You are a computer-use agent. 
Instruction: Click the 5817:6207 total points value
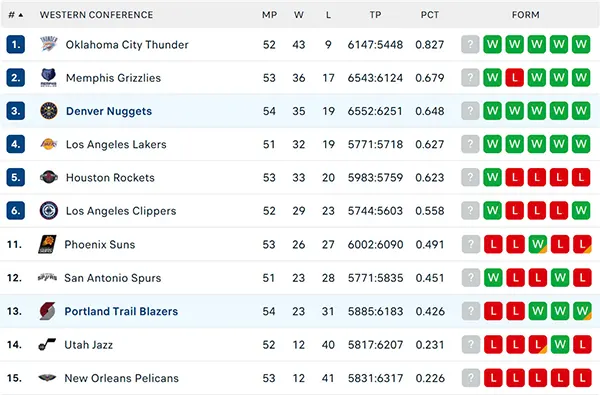pos(375,345)
